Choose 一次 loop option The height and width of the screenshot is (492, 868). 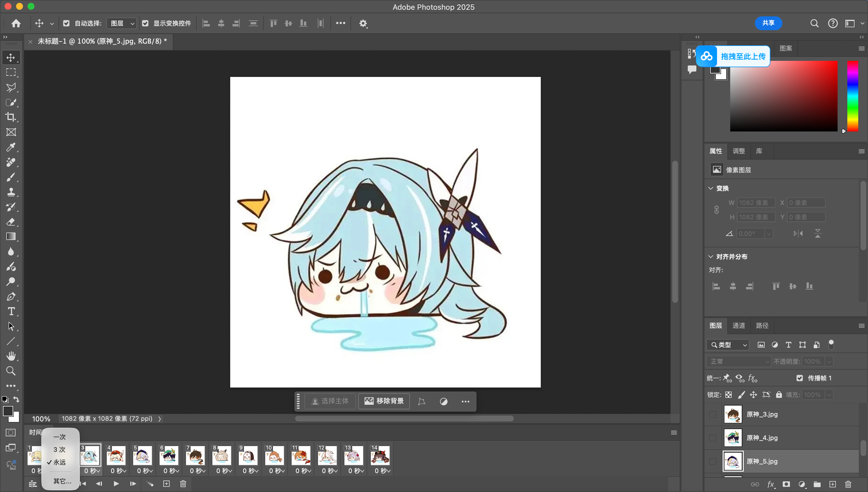point(60,437)
